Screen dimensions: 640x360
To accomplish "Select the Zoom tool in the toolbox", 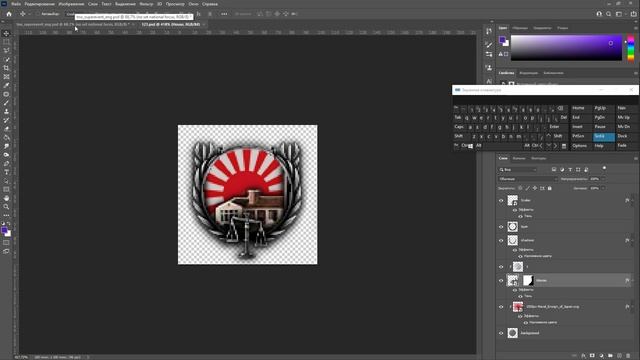I will point(6,207).
